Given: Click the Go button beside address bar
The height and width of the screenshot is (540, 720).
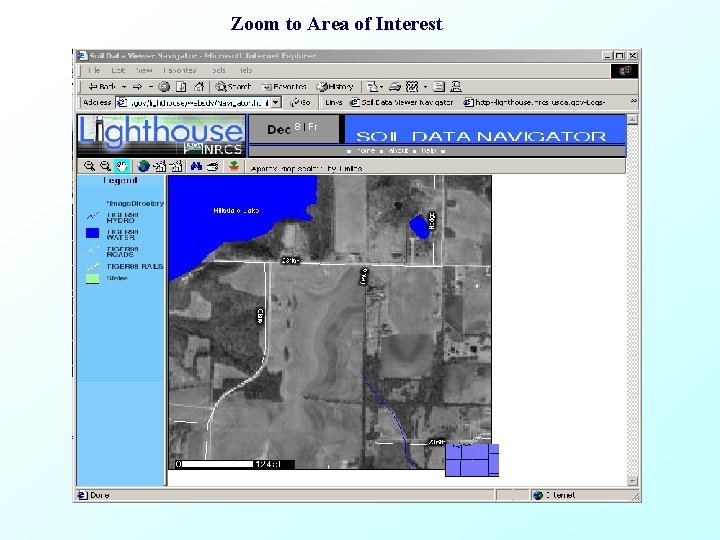Looking at the screenshot, I should (300, 102).
